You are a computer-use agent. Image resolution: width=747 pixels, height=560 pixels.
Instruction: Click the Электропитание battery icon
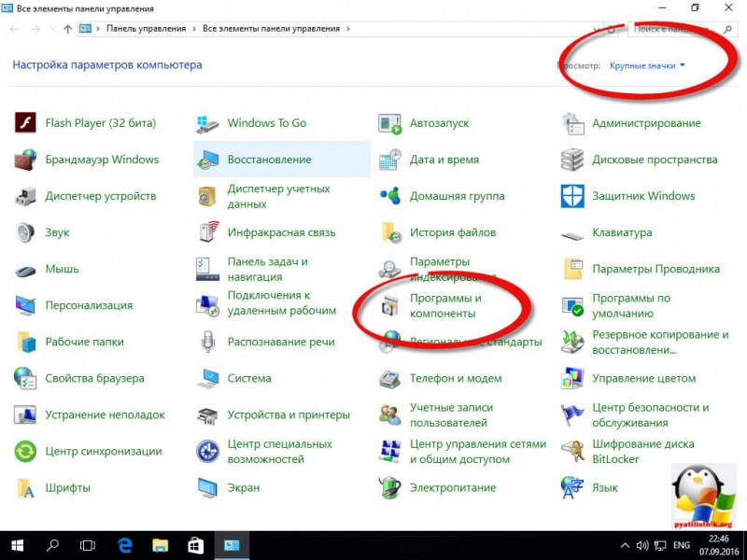(389, 488)
